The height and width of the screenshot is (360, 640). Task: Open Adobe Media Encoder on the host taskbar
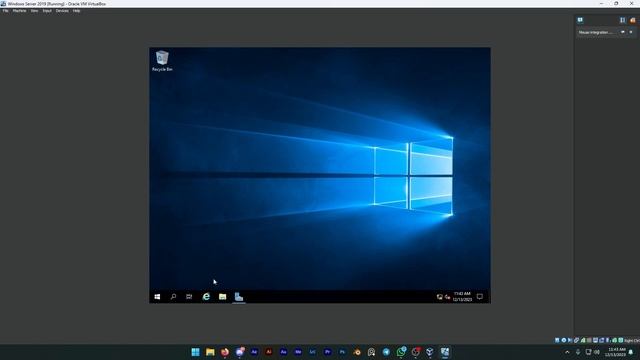click(x=298, y=352)
